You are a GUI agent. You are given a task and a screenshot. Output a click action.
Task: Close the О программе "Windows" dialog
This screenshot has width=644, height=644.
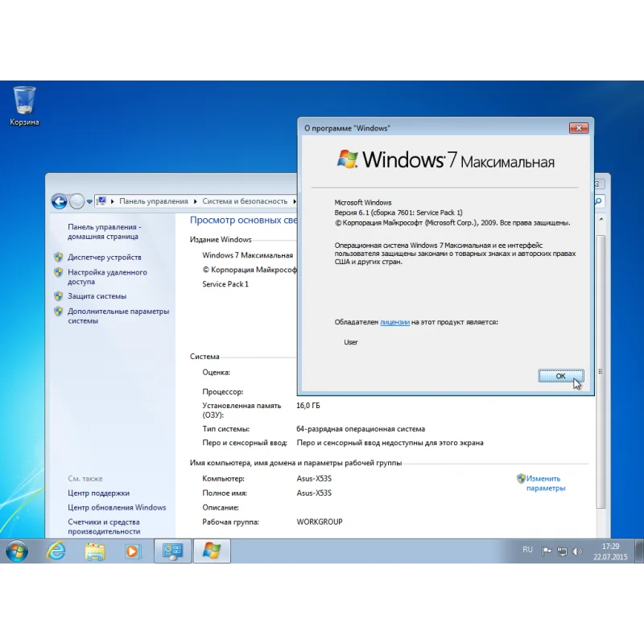(579, 128)
